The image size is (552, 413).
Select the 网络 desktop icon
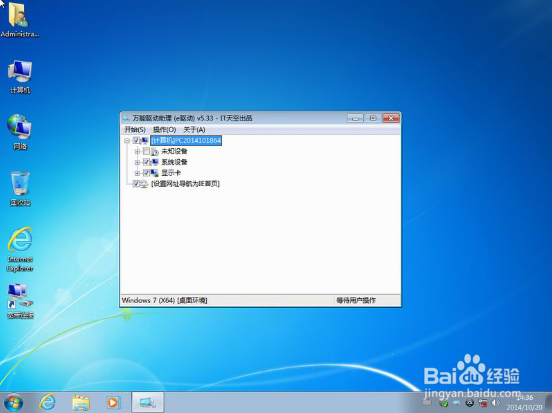point(20,132)
